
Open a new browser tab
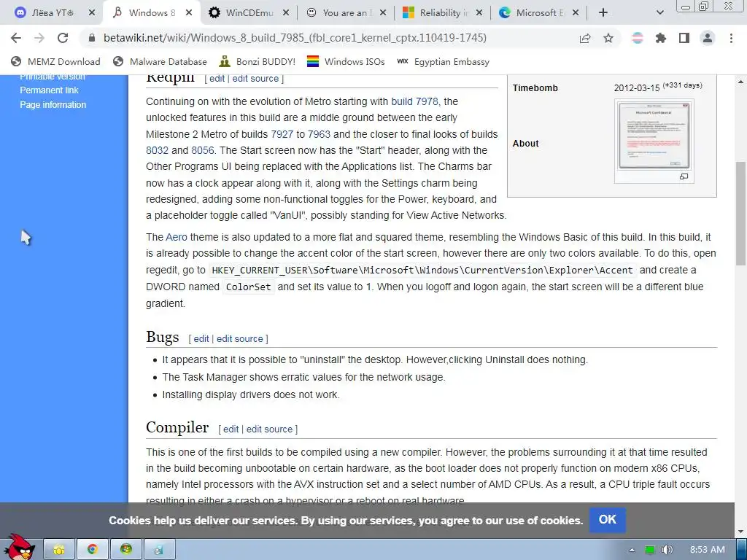pyautogui.click(x=603, y=13)
